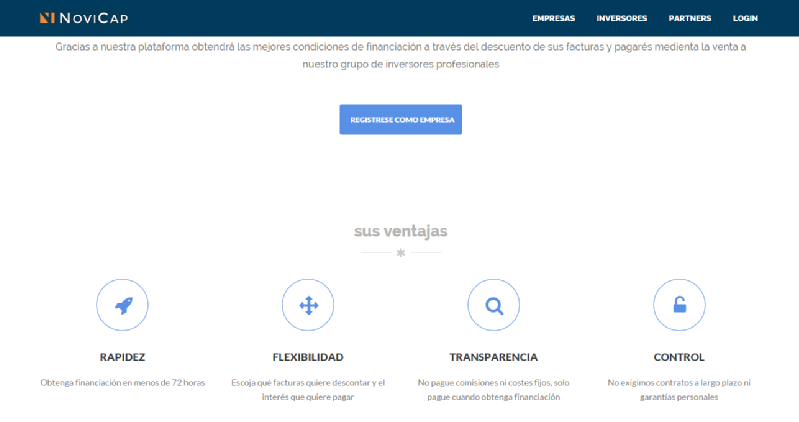Click the 72 horas financing description
Image resolution: width=799 pixels, height=422 pixels.
(x=122, y=382)
